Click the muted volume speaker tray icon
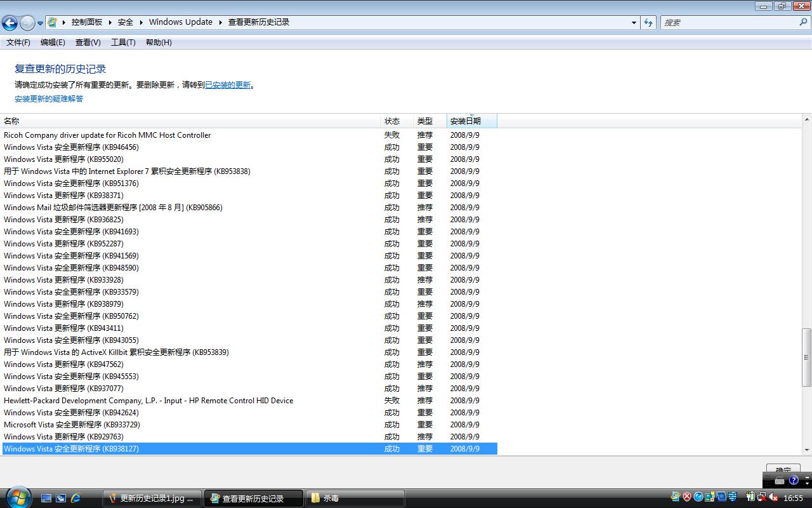The width and height of the screenshot is (812, 508). (774, 498)
